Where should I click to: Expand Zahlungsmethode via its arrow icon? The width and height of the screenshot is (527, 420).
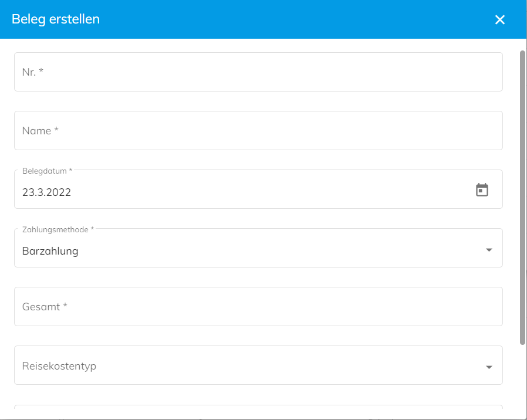click(x=489, y=250)
